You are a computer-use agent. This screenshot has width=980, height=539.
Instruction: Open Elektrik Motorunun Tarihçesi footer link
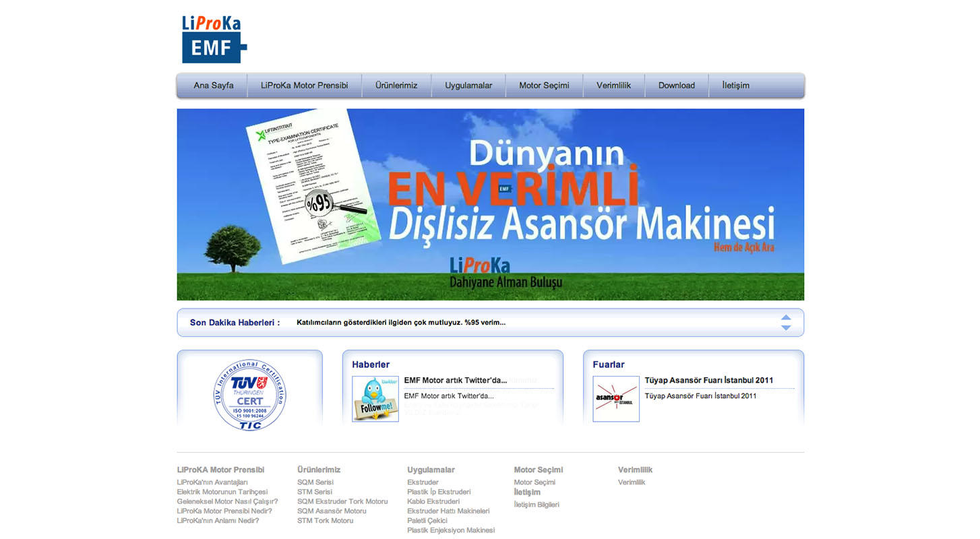pos(222,492)
